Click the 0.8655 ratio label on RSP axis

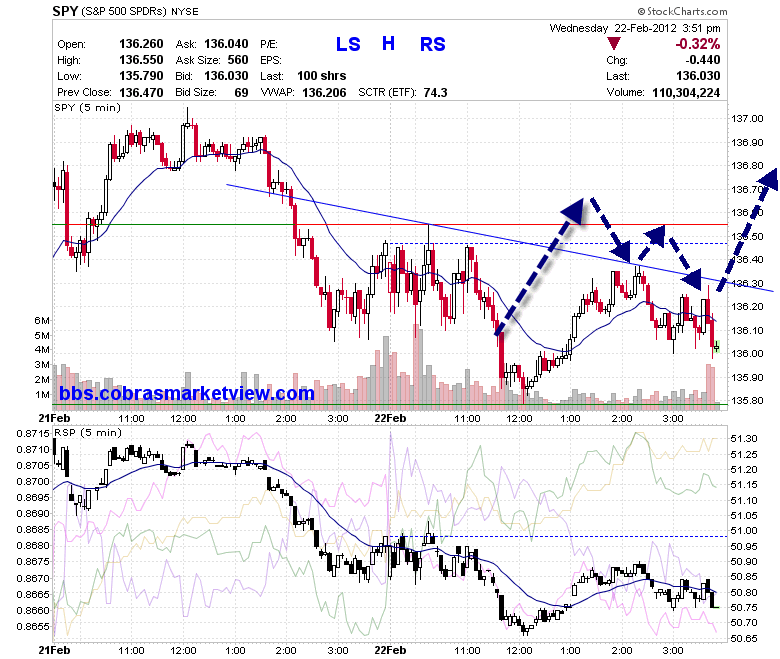pyautogui.click(x=33, y=626)
